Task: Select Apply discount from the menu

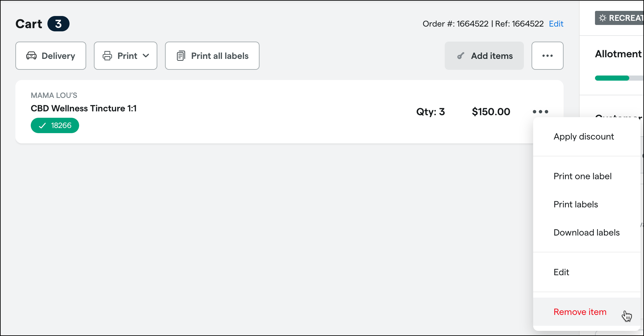Action: coord(583,136)
